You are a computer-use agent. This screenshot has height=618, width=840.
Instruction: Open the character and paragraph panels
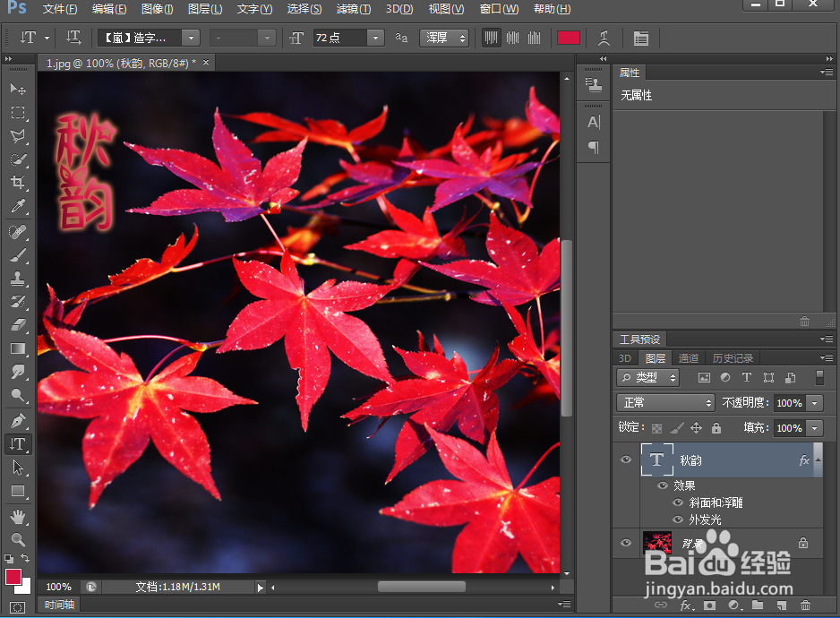point(640,38)
